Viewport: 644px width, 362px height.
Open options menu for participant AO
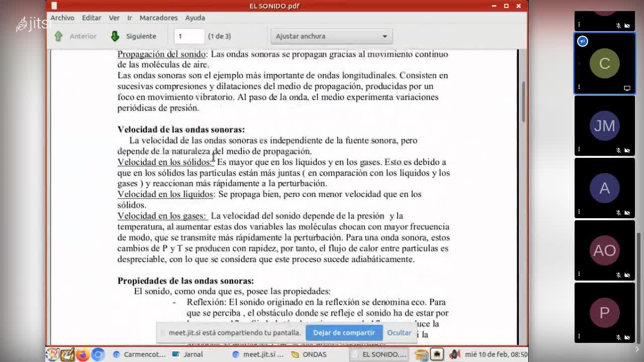tap(579, 274)
